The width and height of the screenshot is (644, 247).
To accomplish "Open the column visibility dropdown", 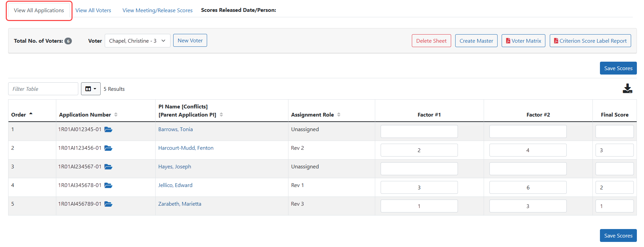I will 91,89.
